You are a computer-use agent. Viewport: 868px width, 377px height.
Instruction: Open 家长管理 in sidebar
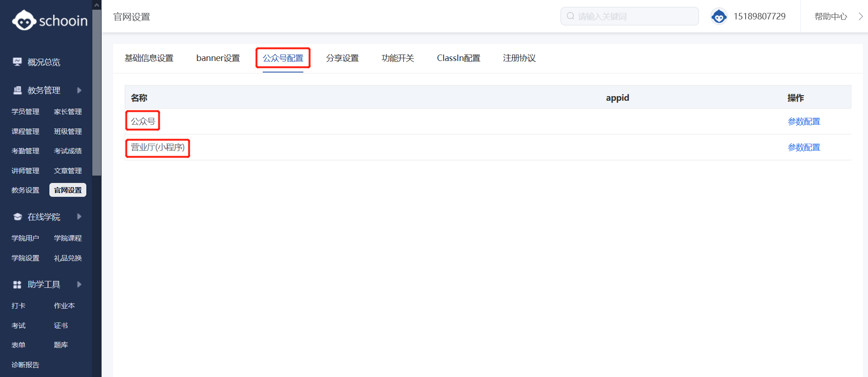pyautogui.click(x=68, y=112)
